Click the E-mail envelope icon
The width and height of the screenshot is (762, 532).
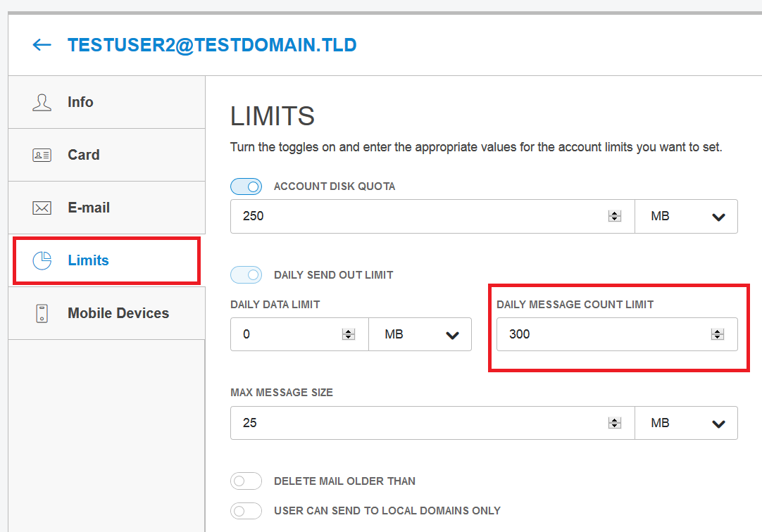click(42, 208)
